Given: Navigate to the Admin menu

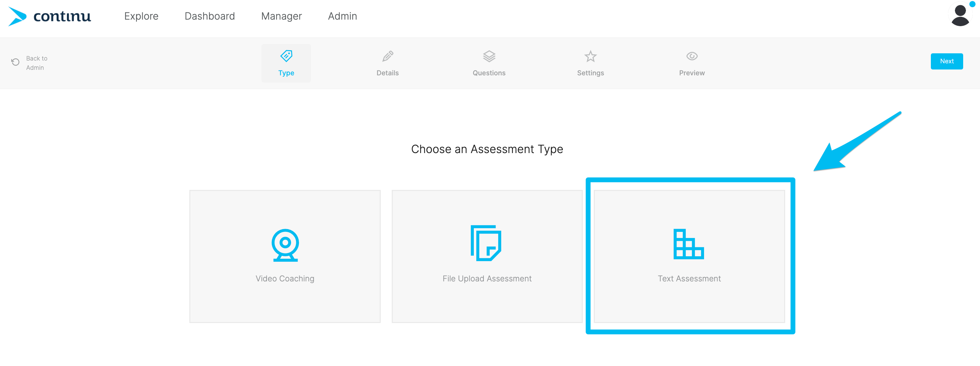Looking at the screenshot, I should pos(342,17).
